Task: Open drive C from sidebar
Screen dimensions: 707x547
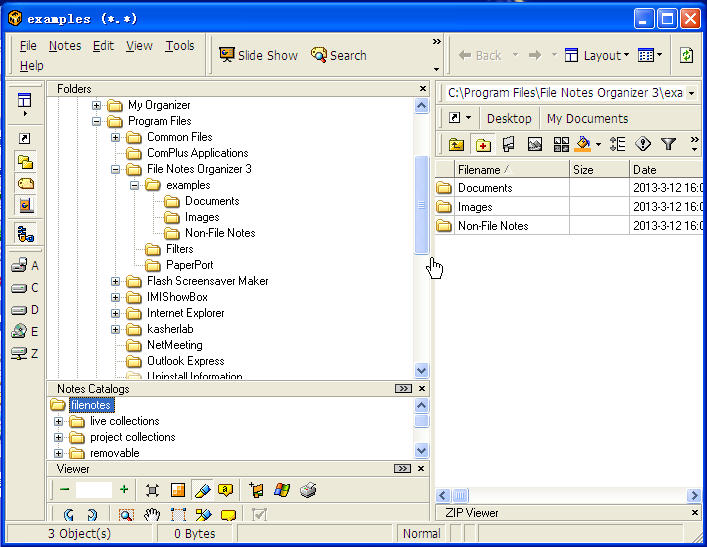Action: coord(25,288)
